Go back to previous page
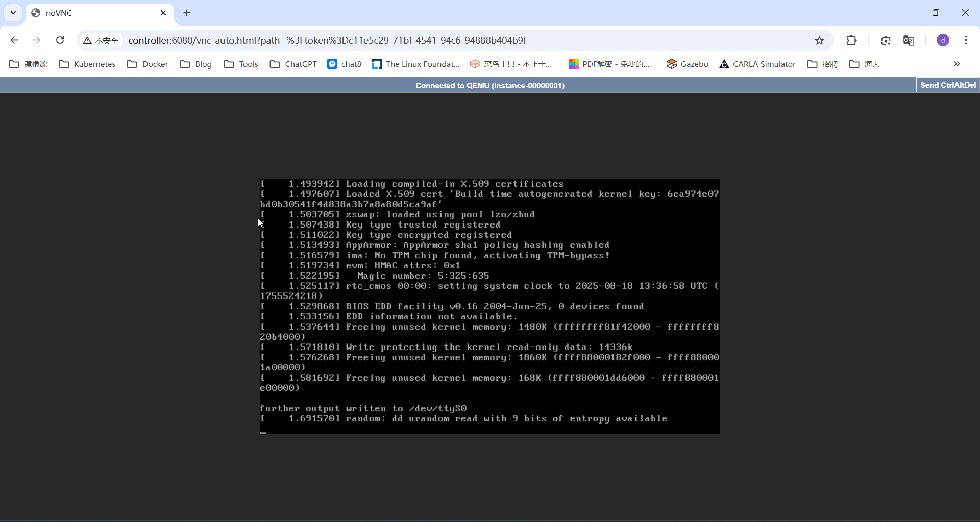980x522 pixels. pos(14,40)
